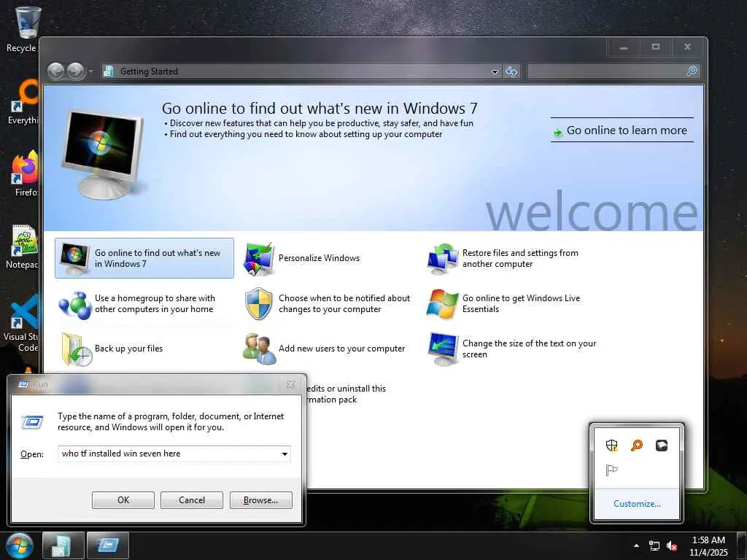Select Go online to find out what's new item

click(x=144, y=258)
